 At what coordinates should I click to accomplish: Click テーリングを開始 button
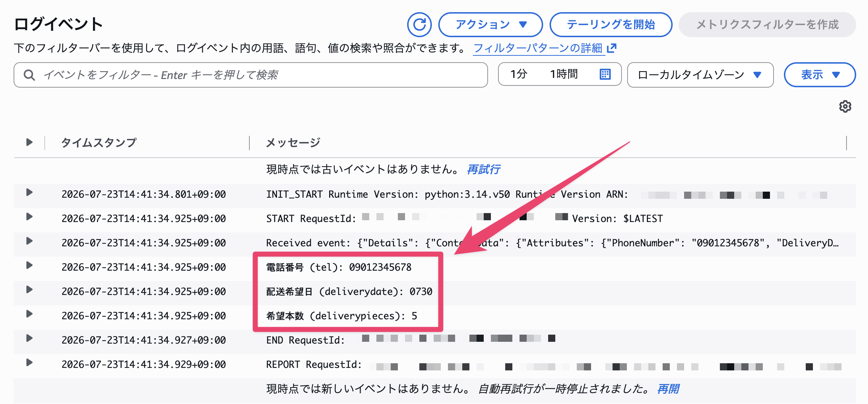pyautogui.click(x=611, y=25)
